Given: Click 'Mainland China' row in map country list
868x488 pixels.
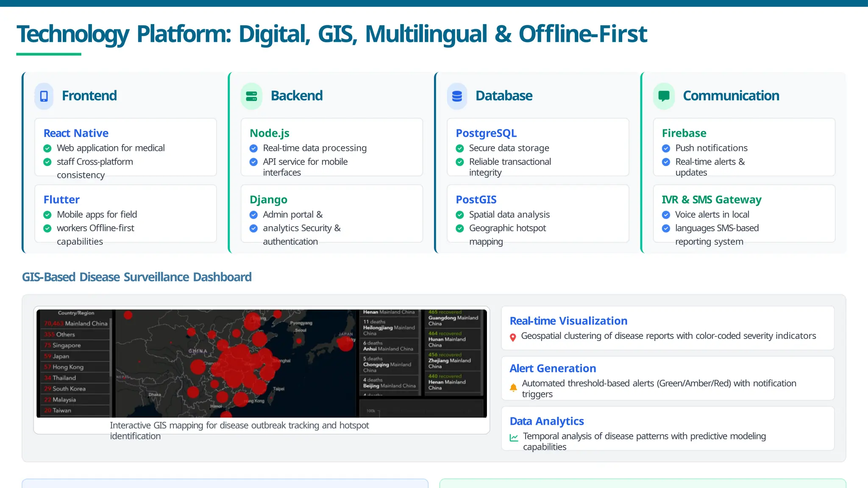Looking at the screenshot, I should [76, 324].
